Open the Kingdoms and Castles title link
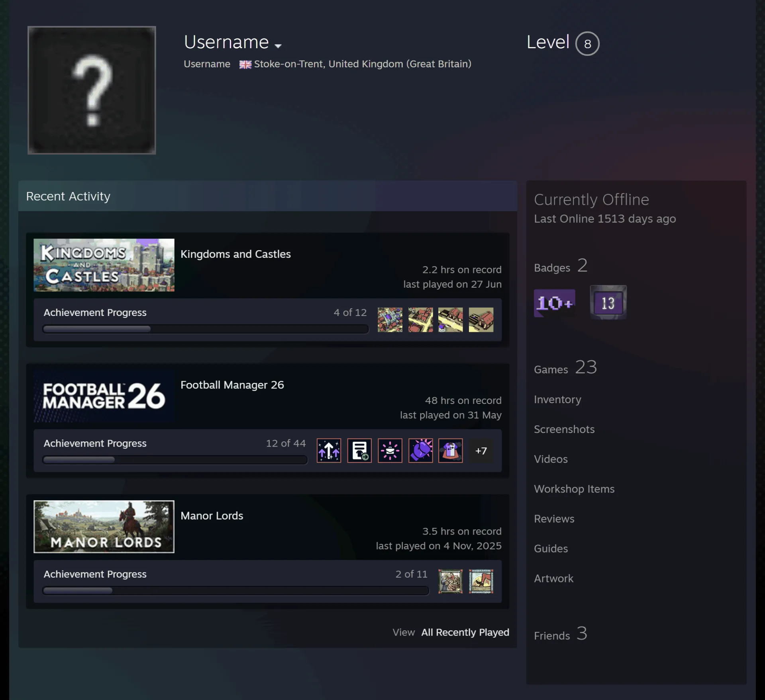 pyautogui.click(x=235, y=254)
